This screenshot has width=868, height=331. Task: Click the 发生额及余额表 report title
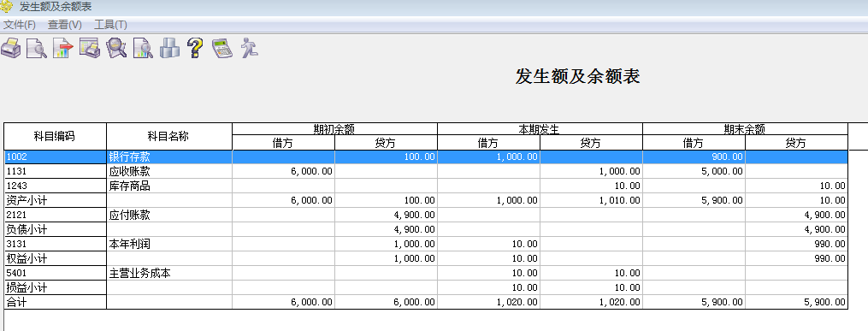tap(577, 76)
